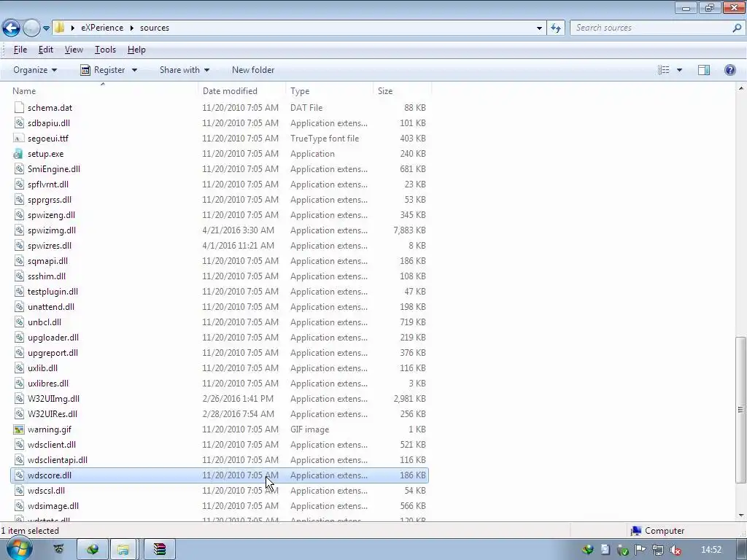Select the sdbapiu.dll file icon

point(19,122)
